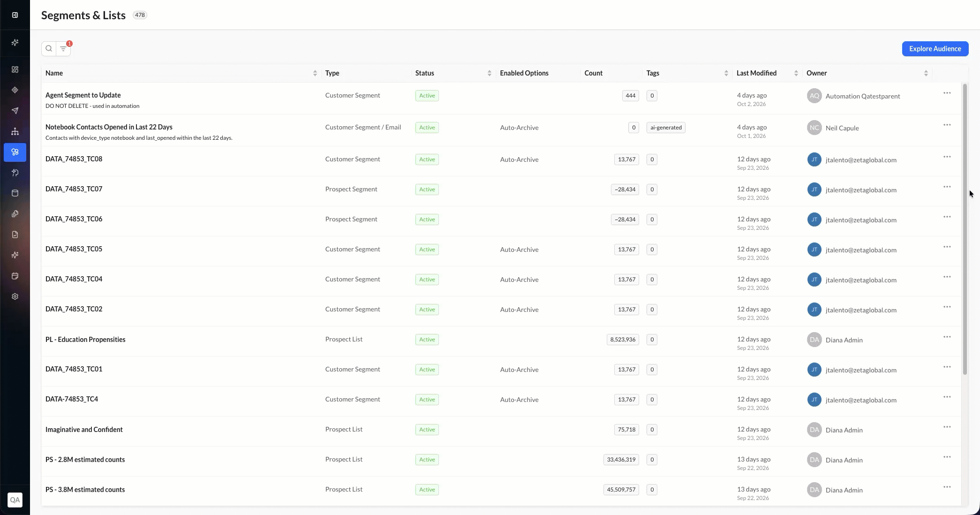The height and width of the screenshot is (515, 980).
Task: Open the target crosshair icon in sidebar
Action: pos(15,90)
